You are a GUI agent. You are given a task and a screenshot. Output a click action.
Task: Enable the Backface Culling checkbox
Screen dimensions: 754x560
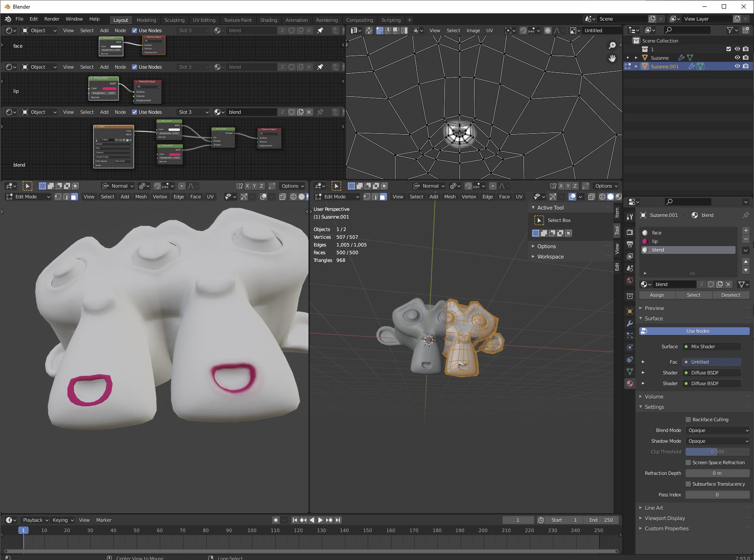click(688, 420)
